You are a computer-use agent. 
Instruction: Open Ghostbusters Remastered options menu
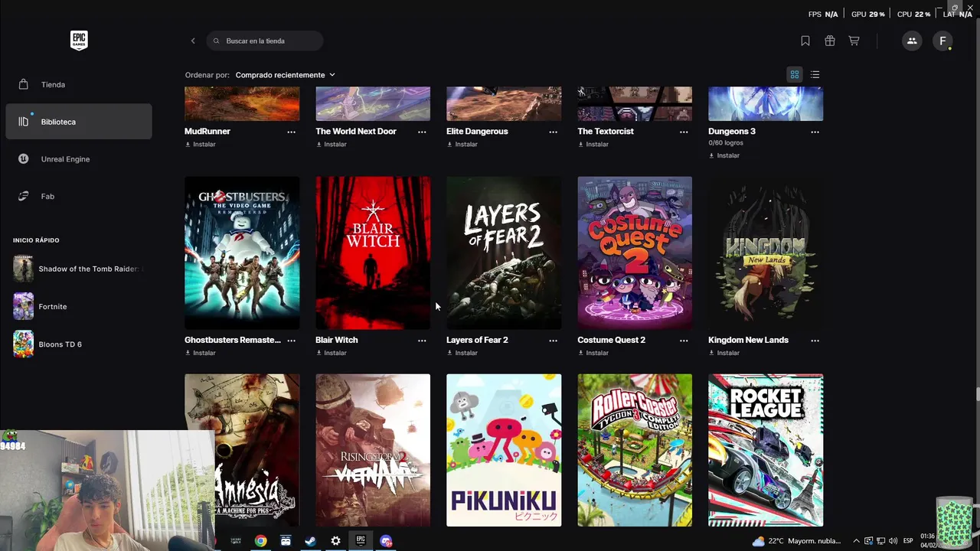291,341
